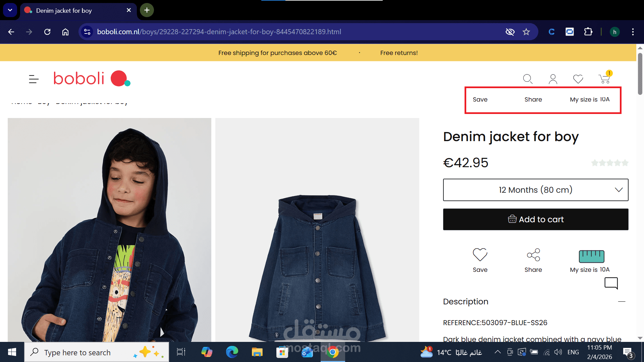The width and height of the screenshot is (644, 362).
Task: Save product with heart icon below cart button
Action: 480,255
